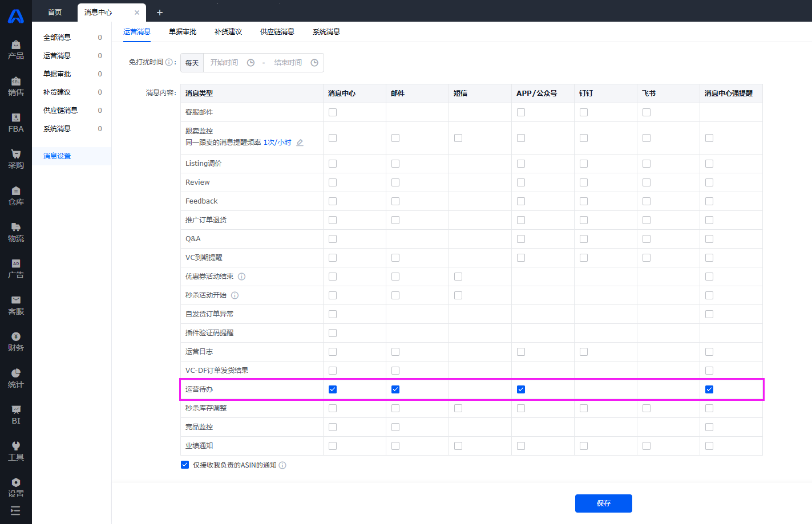Open the 财务 module in sidebar

(x=16, y=342)
